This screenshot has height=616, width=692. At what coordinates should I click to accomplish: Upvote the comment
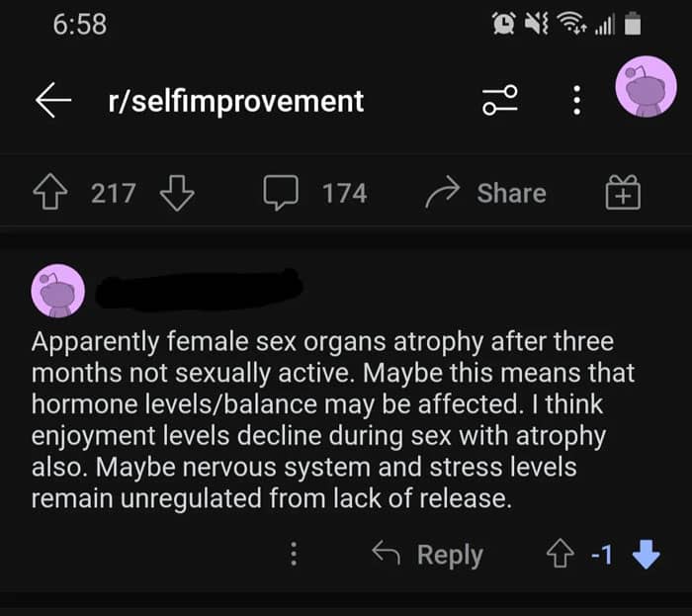(559, 555)
